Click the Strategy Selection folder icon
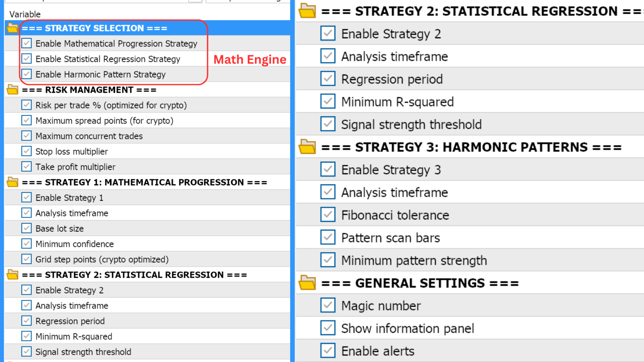Screen dimensions: 644x362 (12, 28)
